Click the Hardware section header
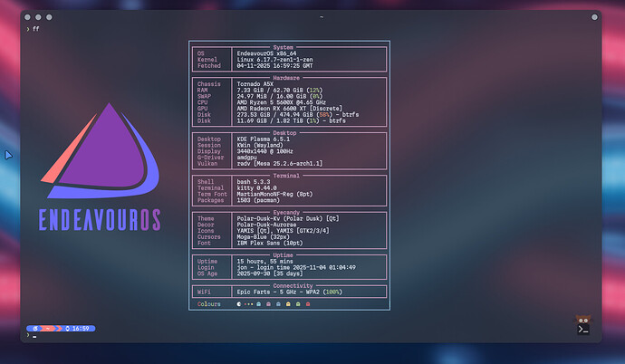 point(289,78)
